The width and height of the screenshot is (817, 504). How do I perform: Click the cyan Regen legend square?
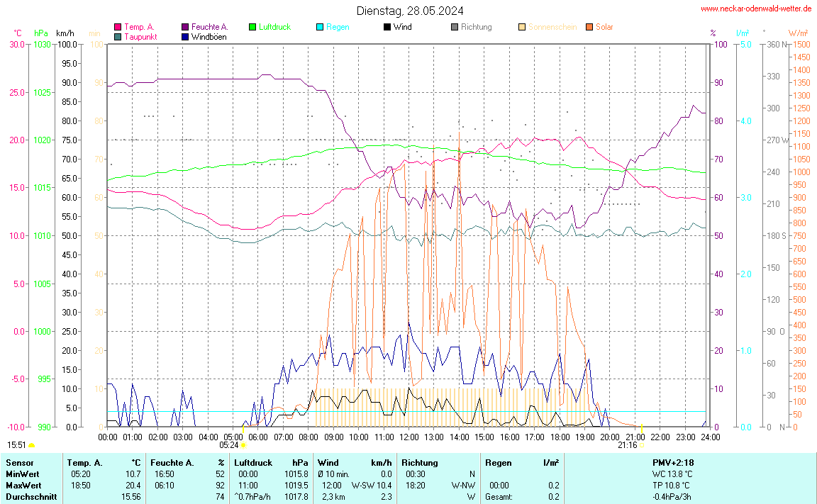click(320, 27)
